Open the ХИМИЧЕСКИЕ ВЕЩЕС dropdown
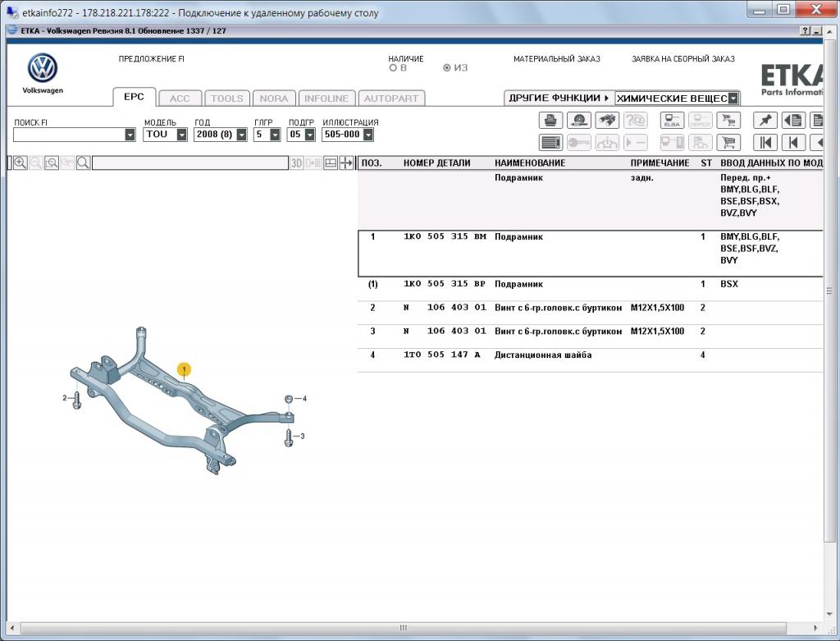 (733, 98)
